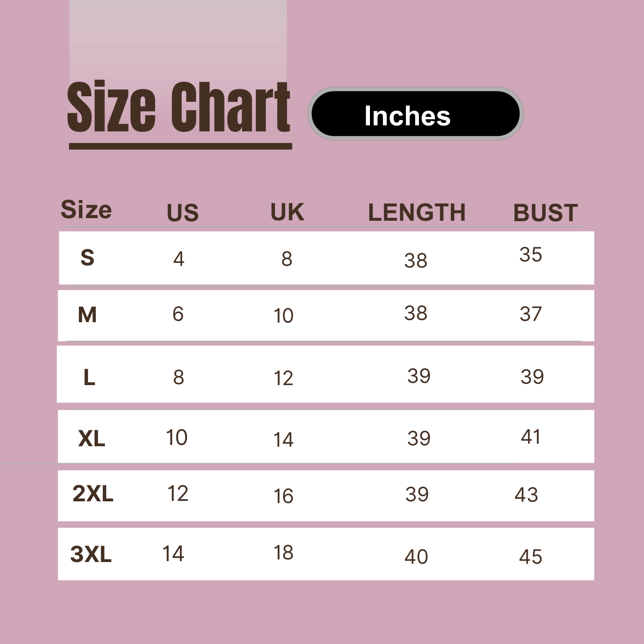Click bust value 45 in 3XL row
The height and width of the screenshot is (644, 644).
coord(530,557)
